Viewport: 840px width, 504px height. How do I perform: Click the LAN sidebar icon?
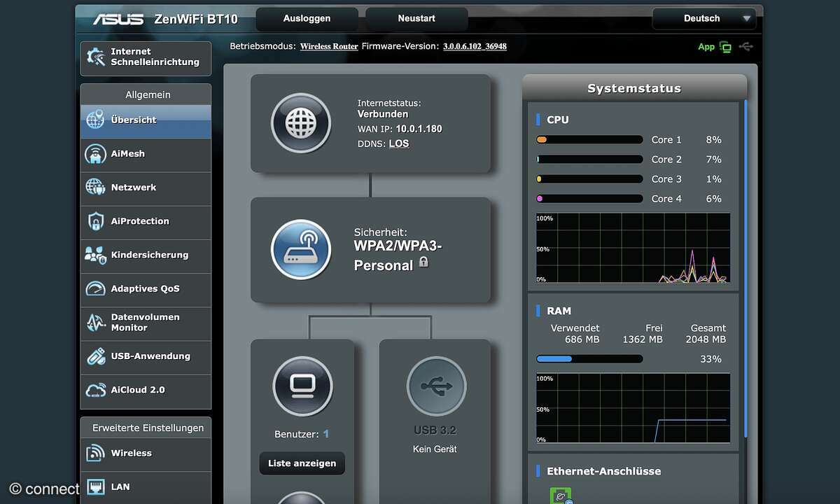pos(95,486)
